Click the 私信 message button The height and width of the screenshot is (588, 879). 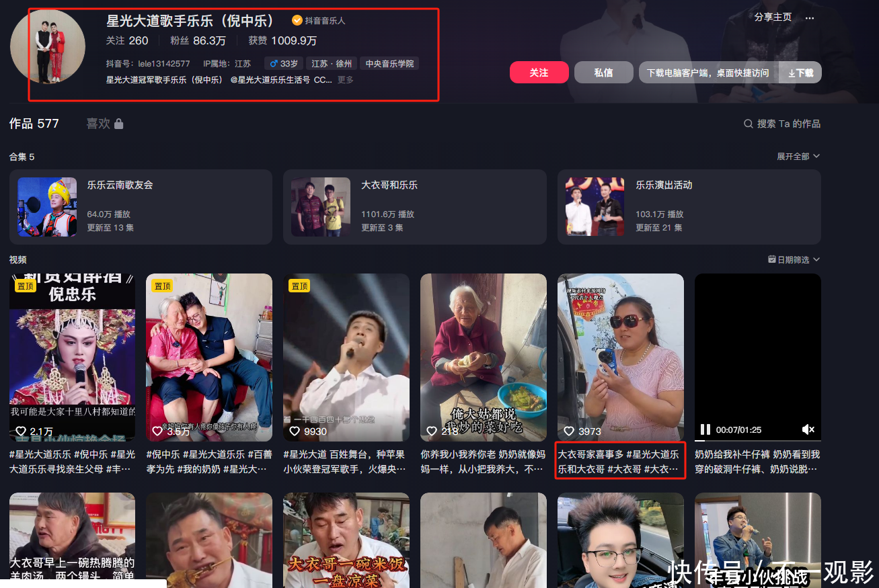point(603,73)
